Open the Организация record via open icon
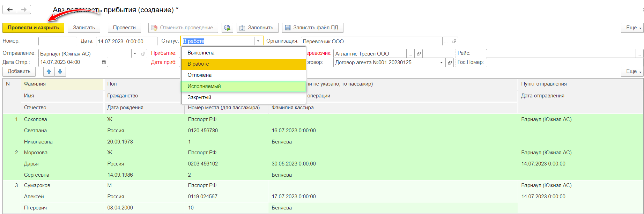 pos(454,41)
